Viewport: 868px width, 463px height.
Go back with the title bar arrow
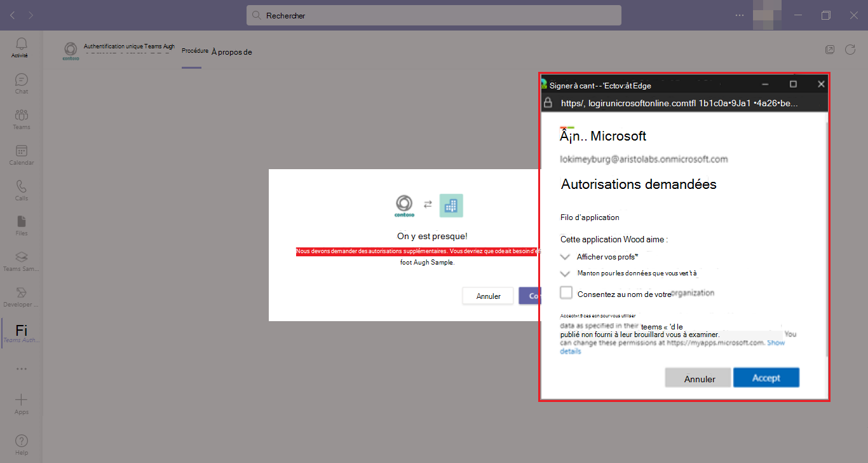pyautogui.click(x=13, y=15)
